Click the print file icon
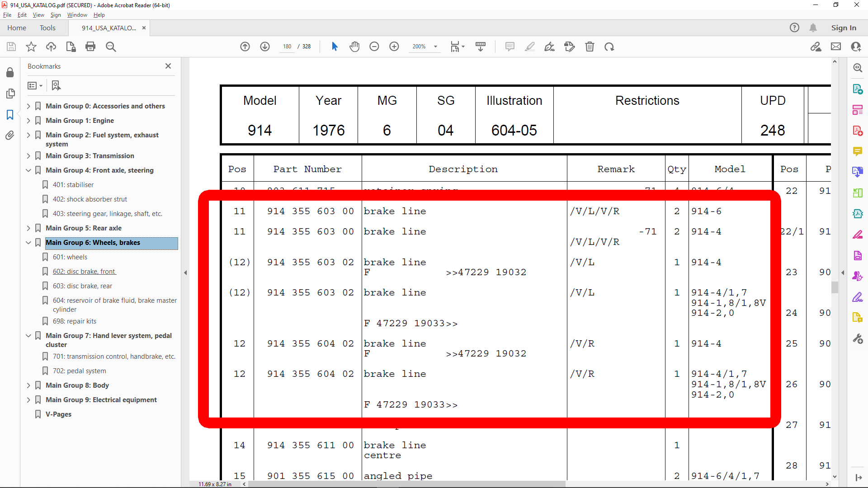 click(90, 47)
